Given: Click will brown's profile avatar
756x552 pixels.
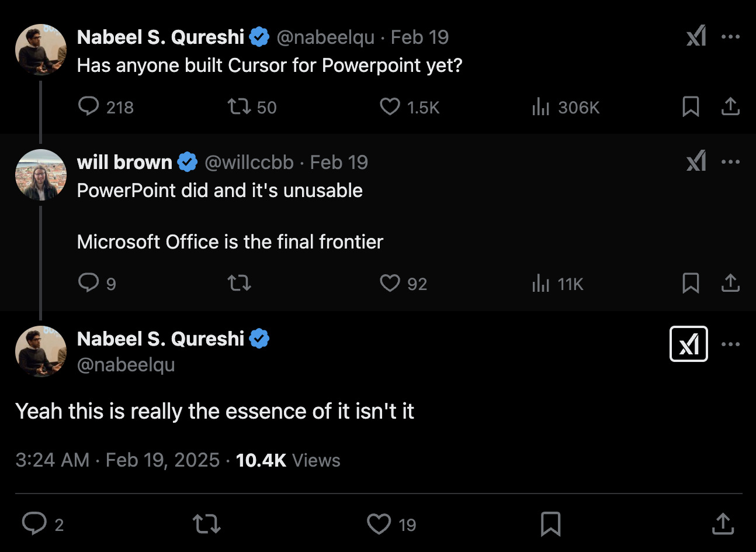Looking at the screenshot, I should point(41,174).
